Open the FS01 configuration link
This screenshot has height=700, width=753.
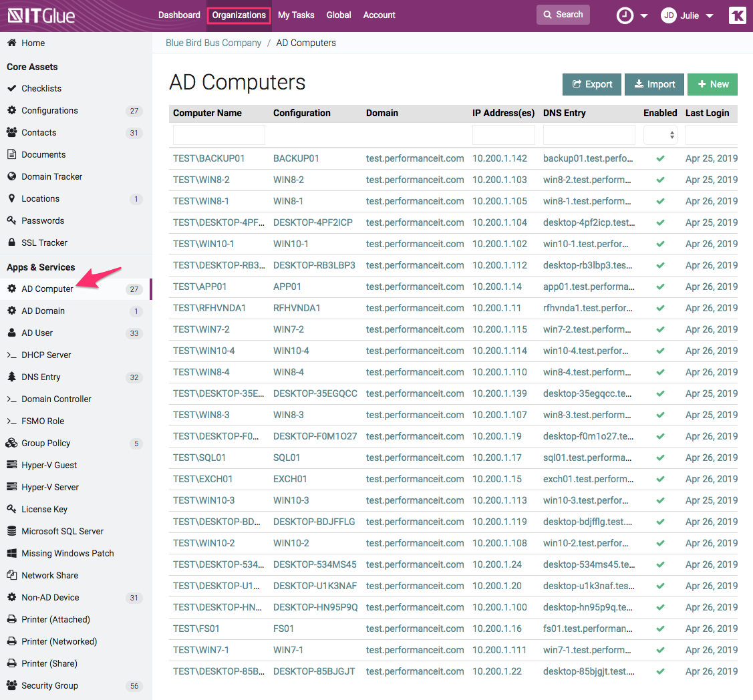pos(283,629)
